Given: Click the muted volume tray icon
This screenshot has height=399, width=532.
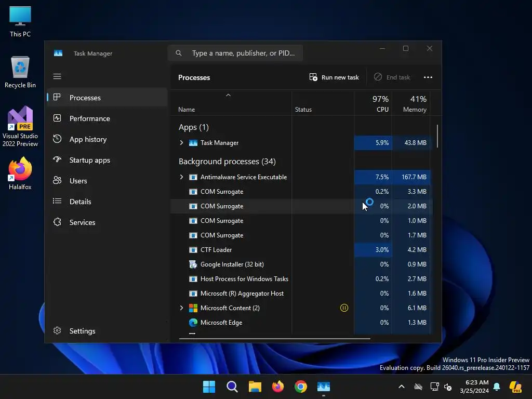Looking at the screenshot, I should pos(448,387).
